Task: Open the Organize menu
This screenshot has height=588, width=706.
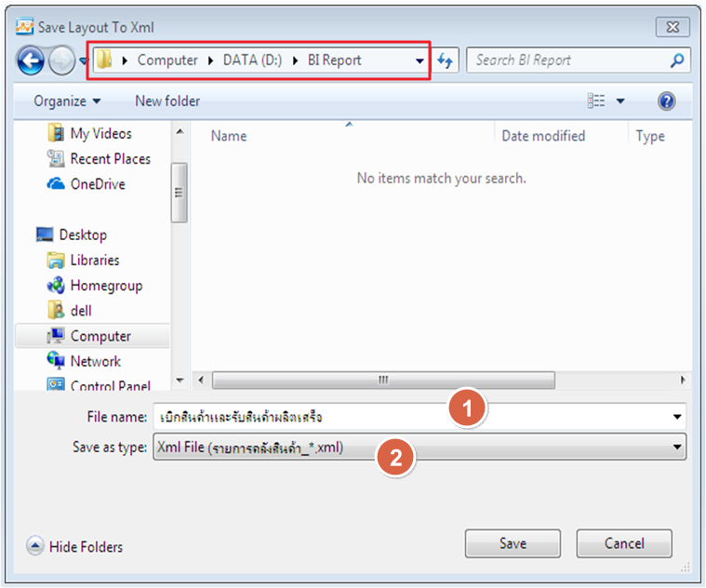Action: tap(67, 100)
